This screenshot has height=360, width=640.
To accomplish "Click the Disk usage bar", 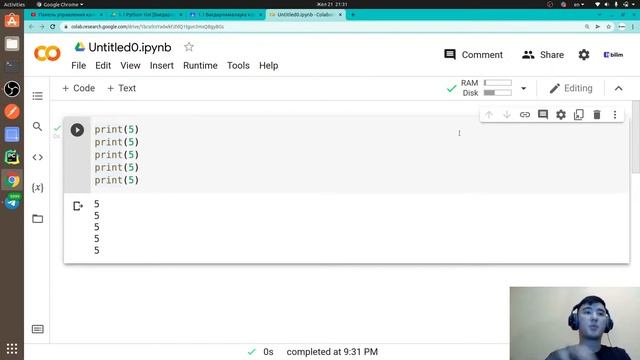I will [498, 93].
